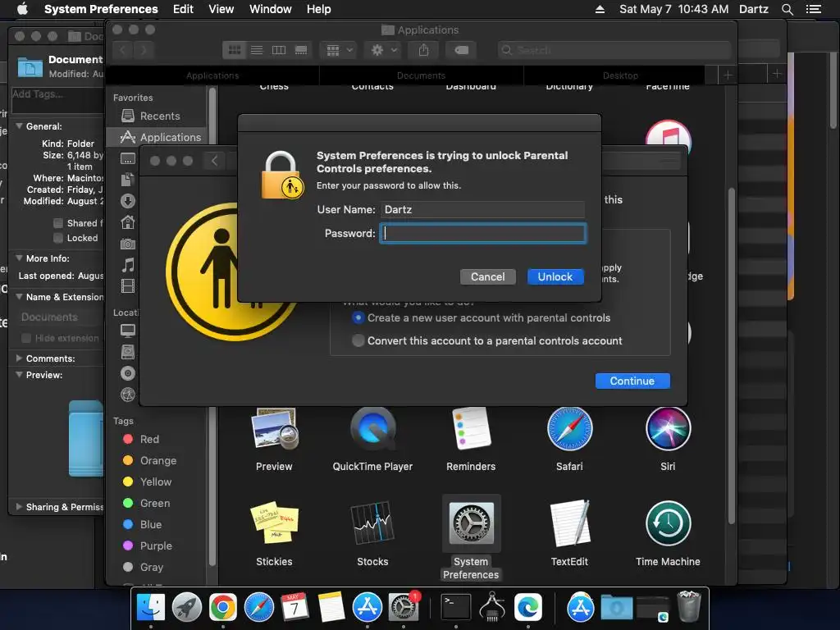The image size is (840, 630).
Task: Click the Unlock button
Action: point(555,277)
